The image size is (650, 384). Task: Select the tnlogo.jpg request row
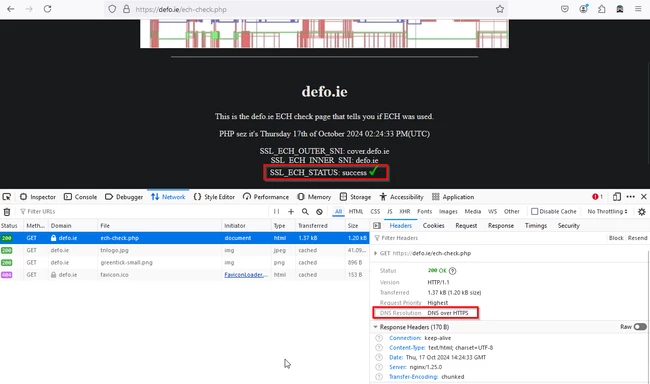tap(184, 250)
